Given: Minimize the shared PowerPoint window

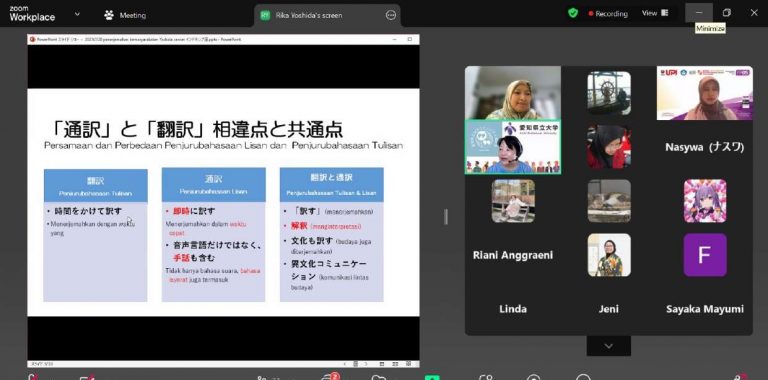Looking at the screenshot, I should [393, 39].
